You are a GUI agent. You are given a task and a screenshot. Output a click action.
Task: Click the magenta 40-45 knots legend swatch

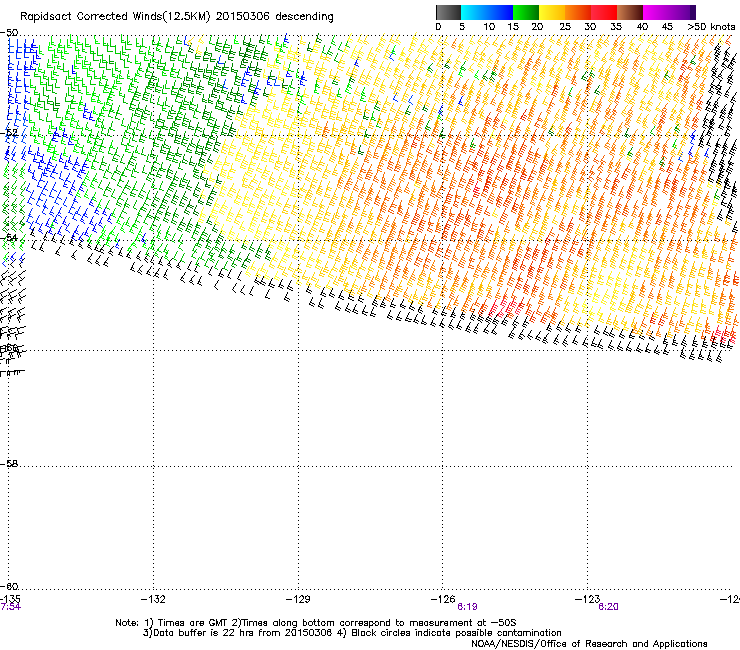(x=656, y=12)
